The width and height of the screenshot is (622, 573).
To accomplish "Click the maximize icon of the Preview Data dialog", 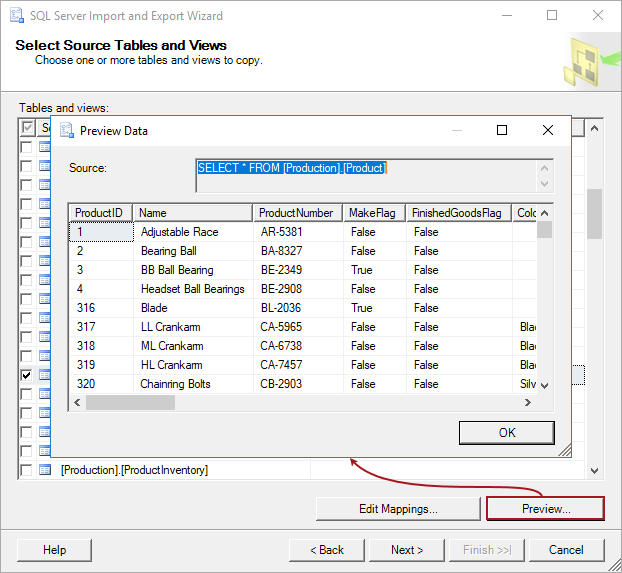I will [x=502, y=130].
